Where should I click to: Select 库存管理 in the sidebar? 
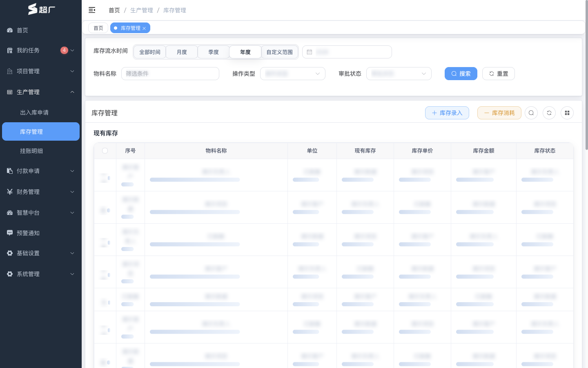click(41, 131)
